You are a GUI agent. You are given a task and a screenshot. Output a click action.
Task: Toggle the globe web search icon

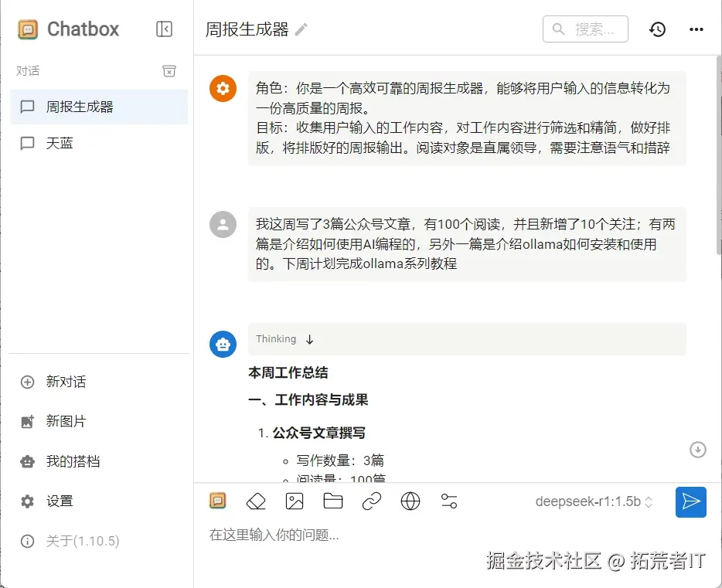point(410,501)
